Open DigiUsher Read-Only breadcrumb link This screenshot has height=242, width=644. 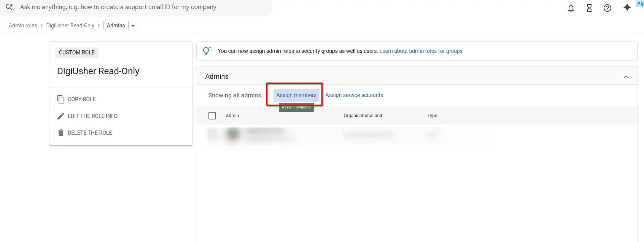pyautogui.click(x=70, y=25)
